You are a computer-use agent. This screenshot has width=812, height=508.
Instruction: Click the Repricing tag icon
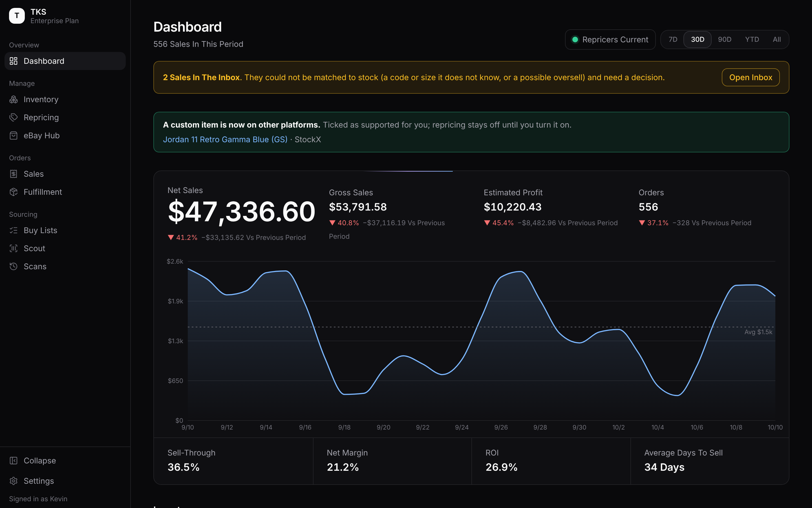(x=14, y=117)
